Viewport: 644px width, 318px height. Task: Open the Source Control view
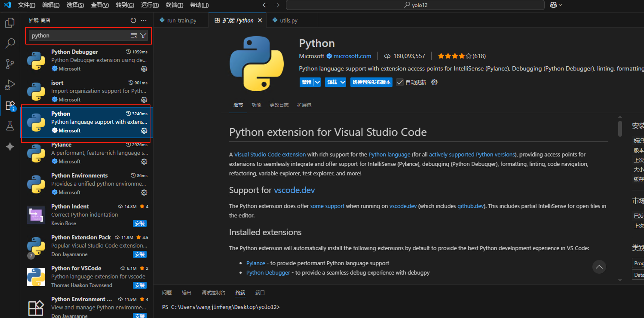click(x=10, y=64)
